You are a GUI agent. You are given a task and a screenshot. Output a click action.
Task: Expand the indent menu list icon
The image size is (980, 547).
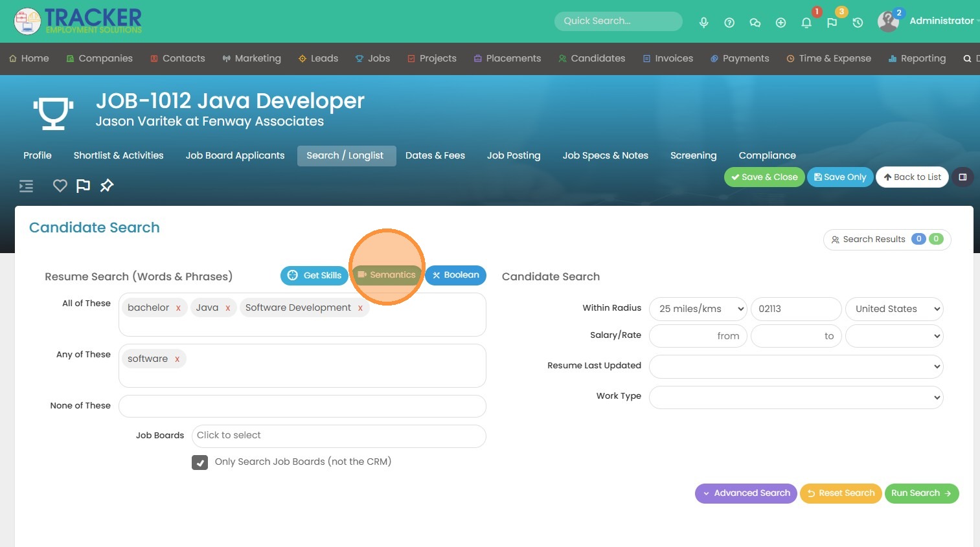(x=26, y=186)
